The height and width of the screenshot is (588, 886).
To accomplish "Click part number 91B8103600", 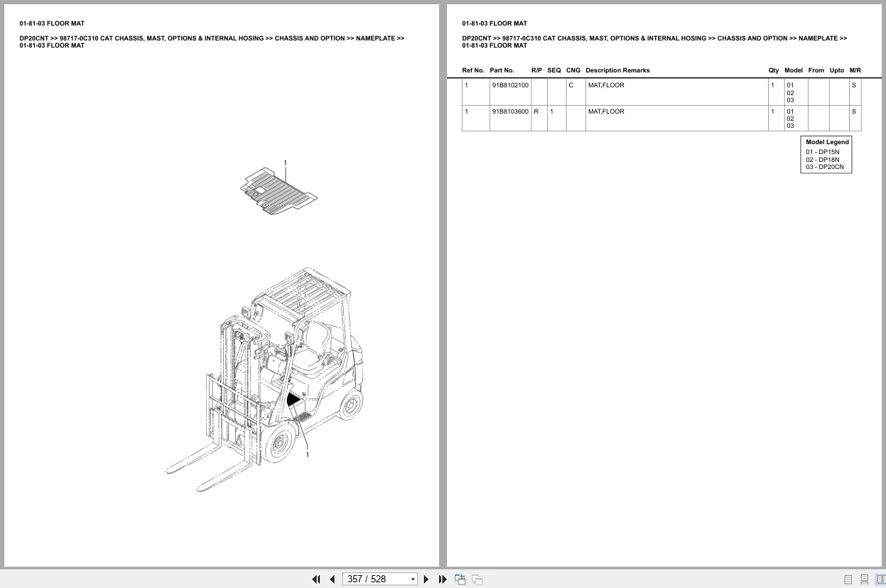I will pos(510,111).
